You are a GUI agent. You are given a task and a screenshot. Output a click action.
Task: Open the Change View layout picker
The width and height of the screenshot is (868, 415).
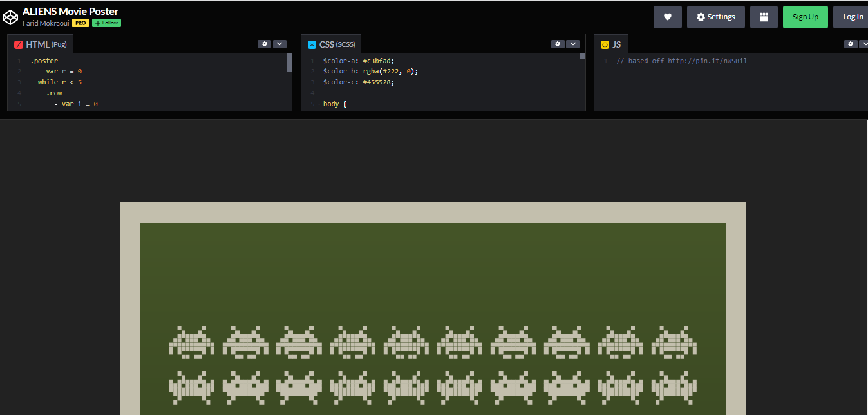(764, 17)
